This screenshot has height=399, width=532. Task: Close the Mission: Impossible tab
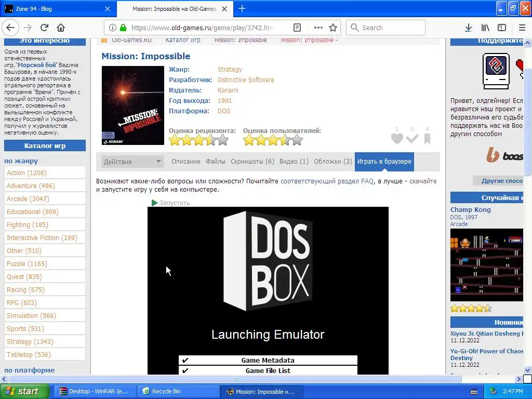click(224, 9)
